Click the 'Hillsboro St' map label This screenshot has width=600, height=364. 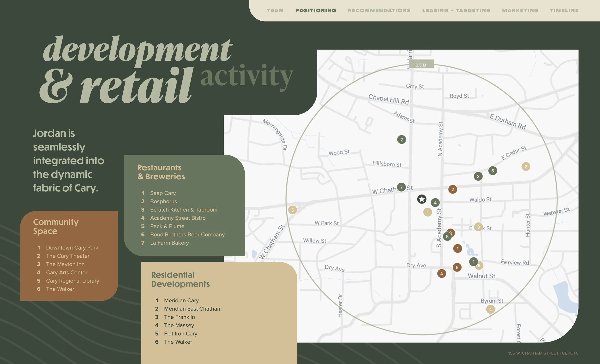(x=387, y=164)
